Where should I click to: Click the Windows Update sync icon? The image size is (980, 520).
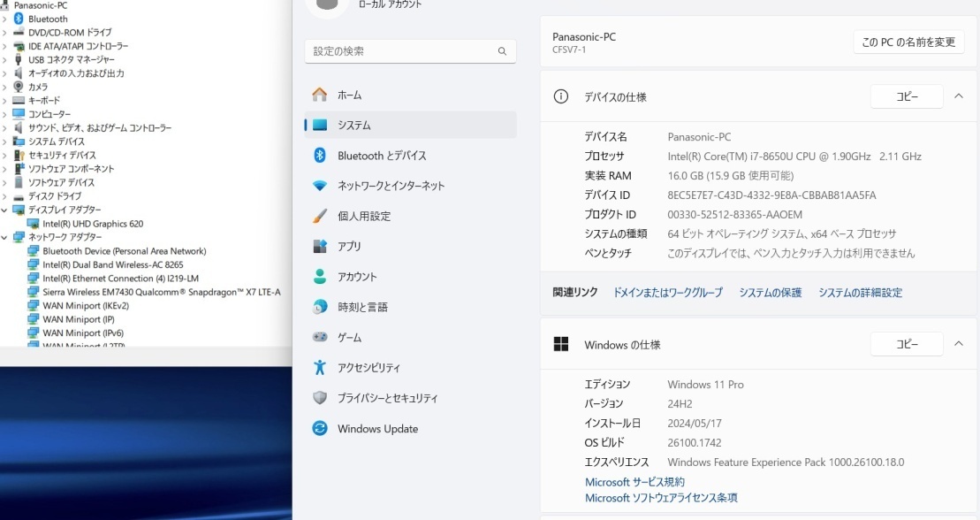[319, 428]
